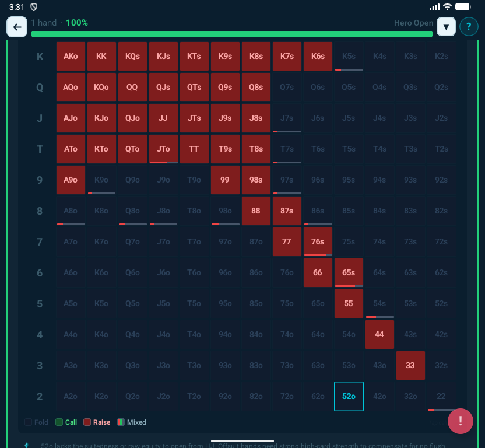Tap the Wi-Fi status icon
Viewport: 485px width, 448px height.
tap(447, 7)
